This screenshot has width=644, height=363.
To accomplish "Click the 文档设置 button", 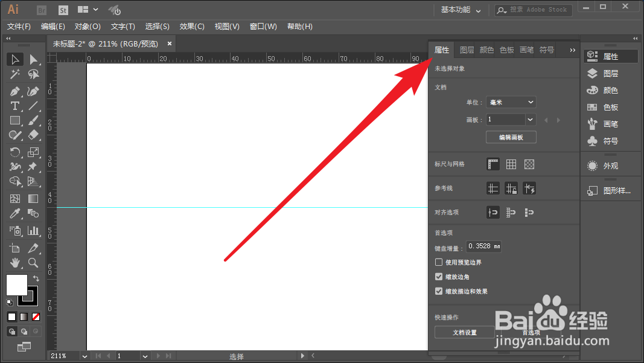I will (x=465, y=332).
